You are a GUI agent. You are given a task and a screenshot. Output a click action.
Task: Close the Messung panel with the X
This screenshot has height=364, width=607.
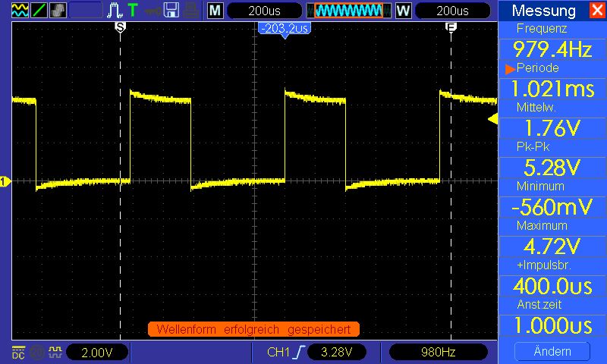(596, 11)
